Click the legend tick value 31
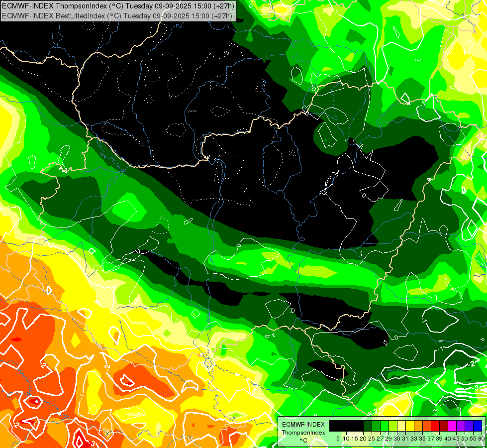 click(405, 439)
